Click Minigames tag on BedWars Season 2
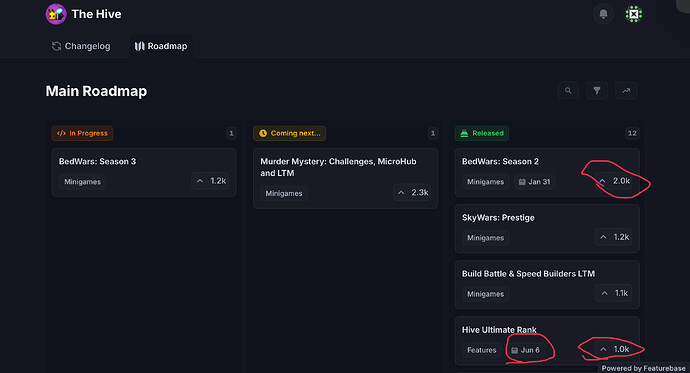 485,182
